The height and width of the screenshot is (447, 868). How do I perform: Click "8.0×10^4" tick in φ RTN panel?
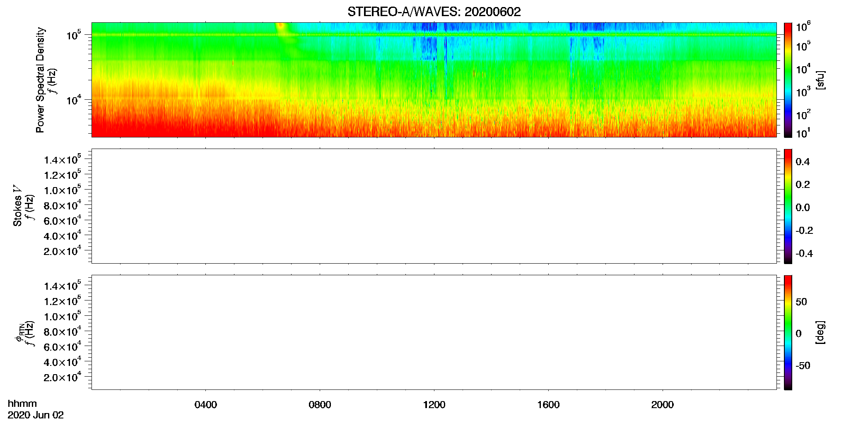tap(63, 331)
